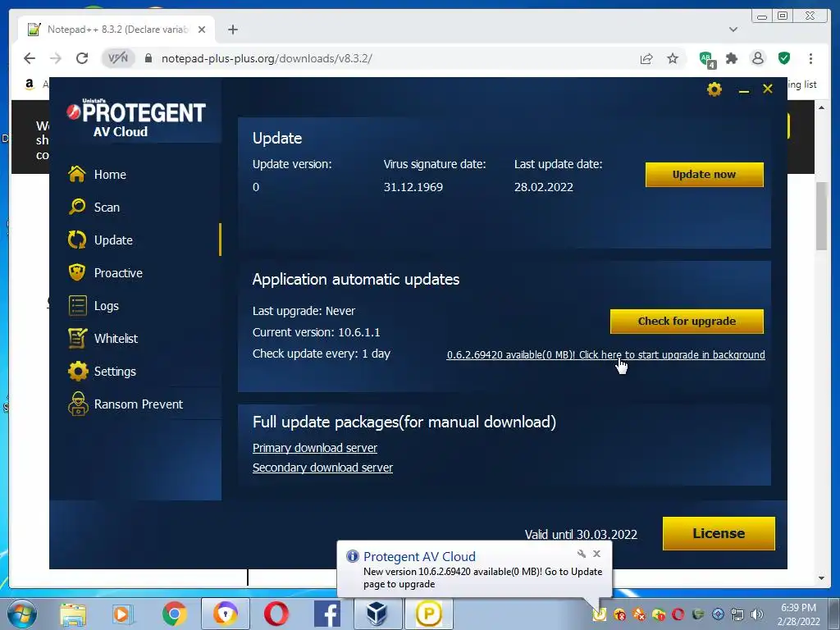Open VirtualBox from taskbar
Viewport: 840px width, 630px height.
point(377,614)
